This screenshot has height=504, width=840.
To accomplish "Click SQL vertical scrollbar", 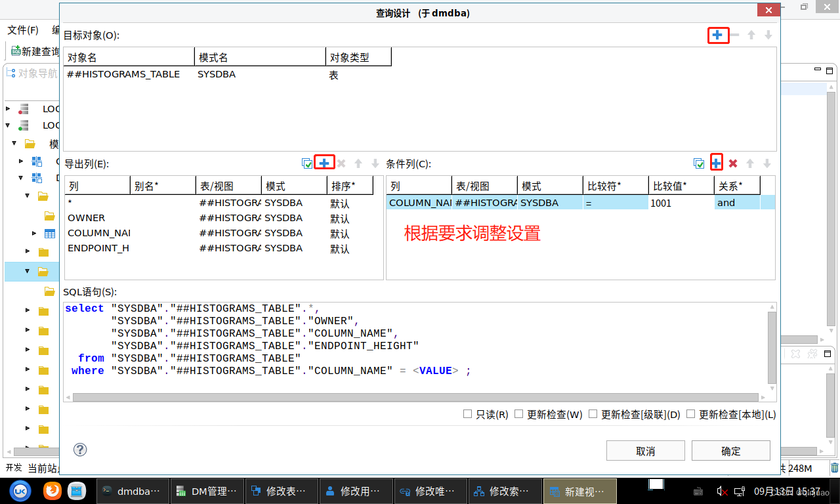I will 772,348.
